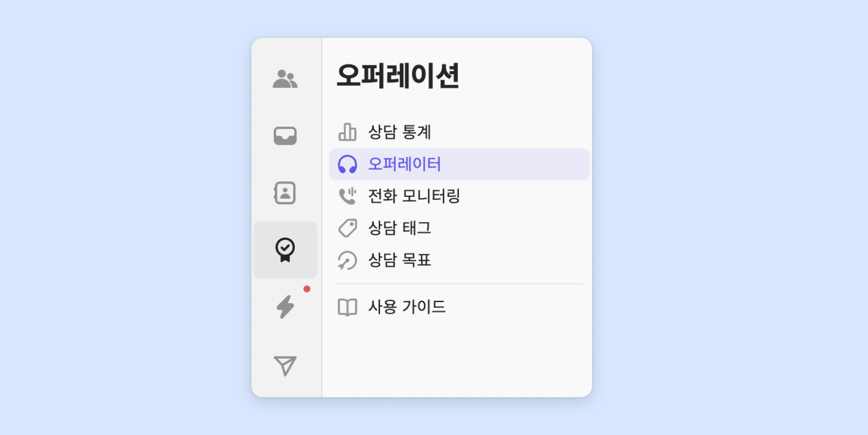Open the inbox tray sidebar icon

[x=285, y=136]
